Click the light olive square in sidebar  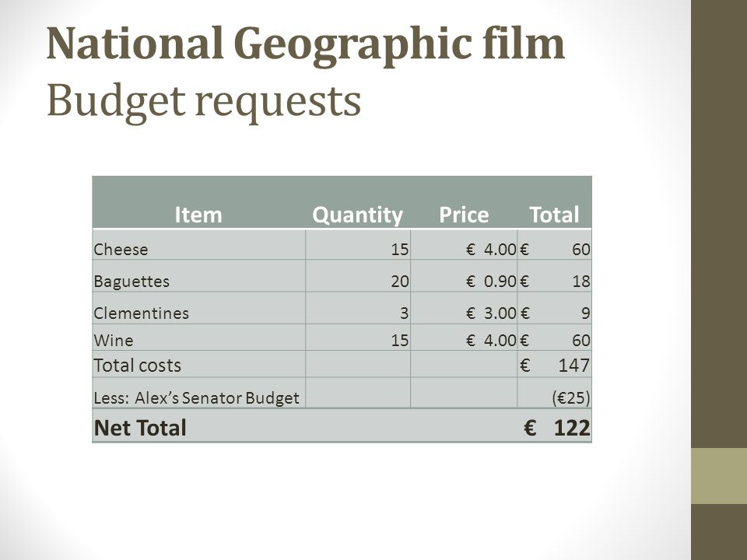[x=719, y=476]
